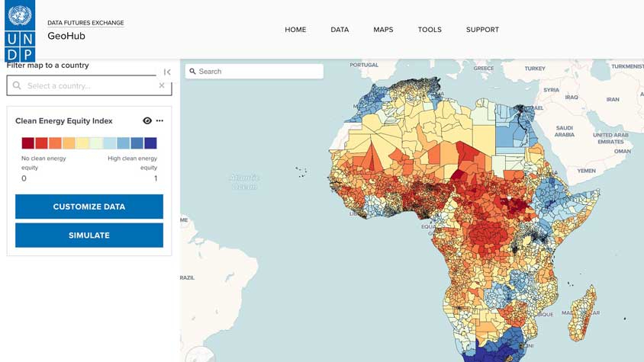Image resolution: width=644 pixels, height=362 pixels.
Task: Click the map search magnifier icon
Action: [192, 72]
